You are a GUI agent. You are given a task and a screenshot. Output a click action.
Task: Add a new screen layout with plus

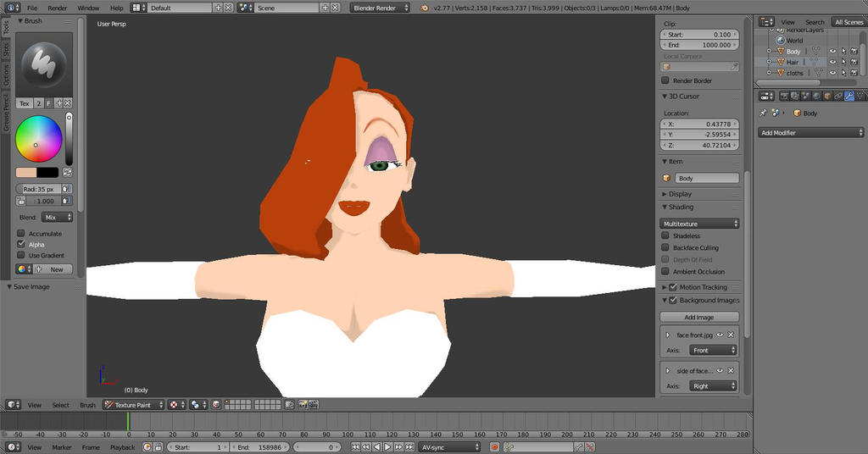click(x=218, y=8)
